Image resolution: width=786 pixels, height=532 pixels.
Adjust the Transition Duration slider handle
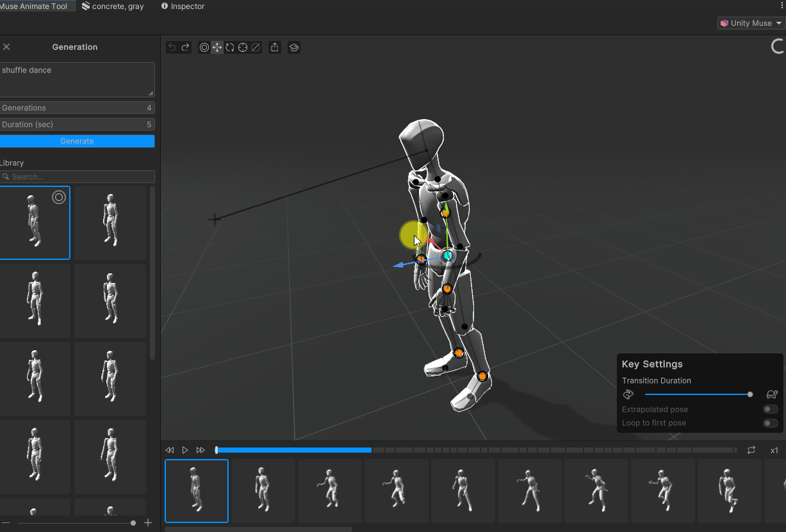[x=750, y=394]
